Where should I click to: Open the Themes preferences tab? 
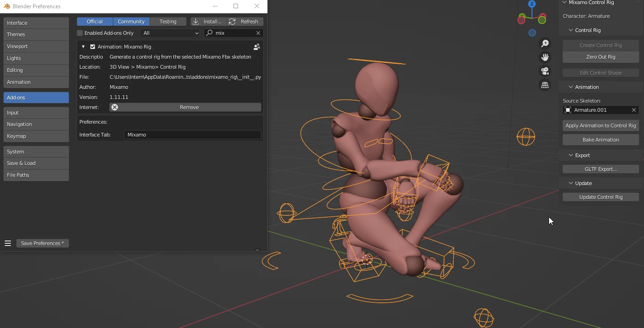pos(36,34)
